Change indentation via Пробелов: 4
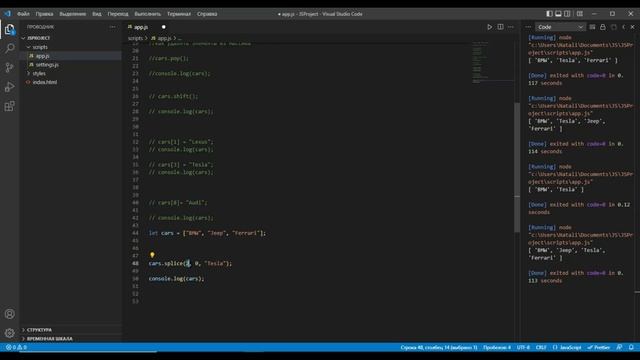The image size is (640, 360). (497, 347)
